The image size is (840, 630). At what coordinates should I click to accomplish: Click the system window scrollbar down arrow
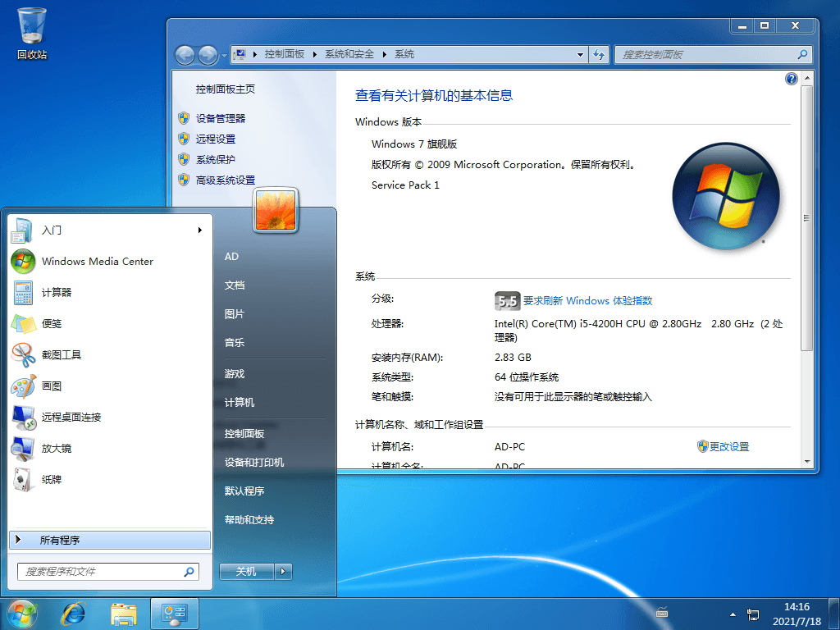click(x=807, y=461)
